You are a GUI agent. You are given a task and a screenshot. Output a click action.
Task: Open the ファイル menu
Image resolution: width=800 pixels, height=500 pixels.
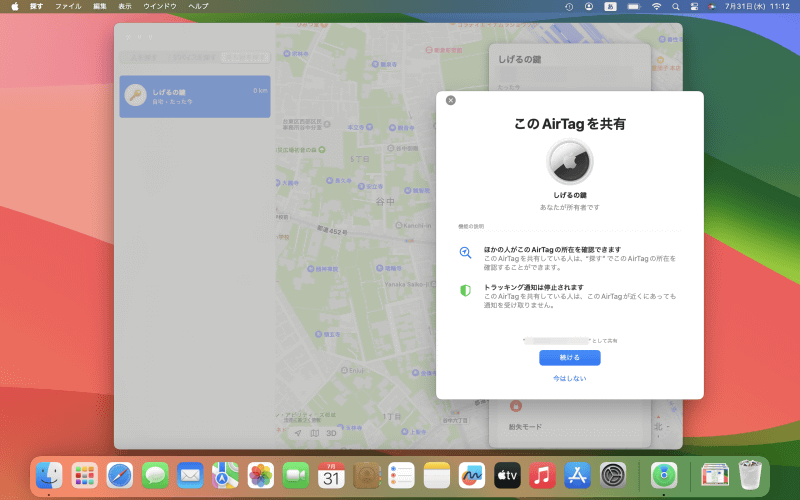(68, 7)
